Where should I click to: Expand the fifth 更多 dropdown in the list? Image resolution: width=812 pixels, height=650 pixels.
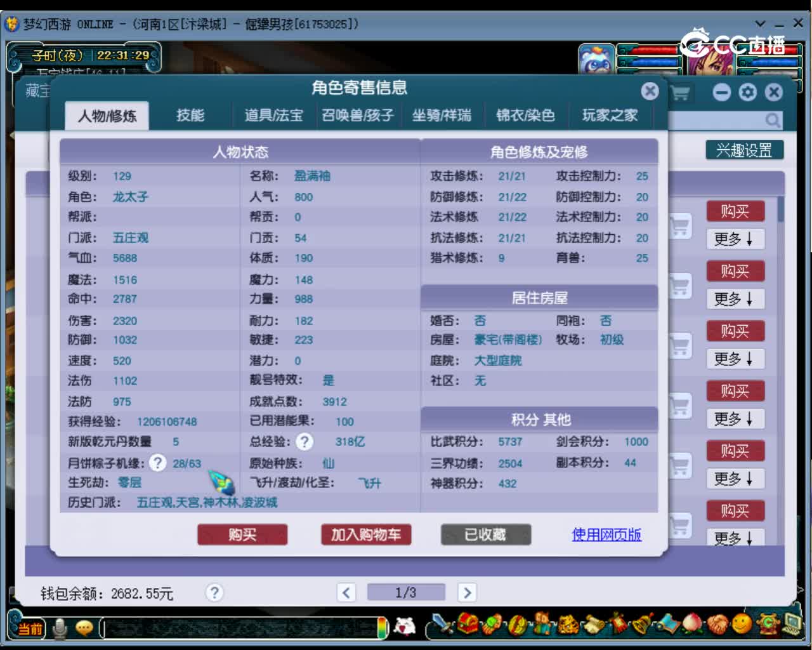pos(735,479)
